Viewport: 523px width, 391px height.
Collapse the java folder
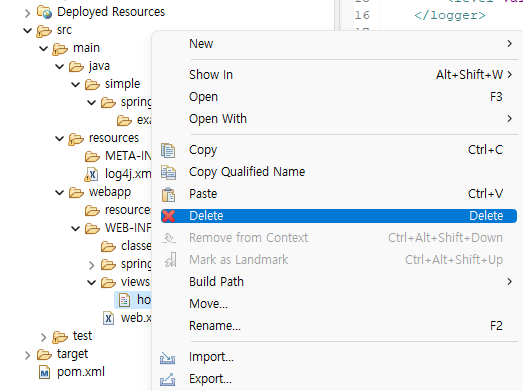pos(59,67)
